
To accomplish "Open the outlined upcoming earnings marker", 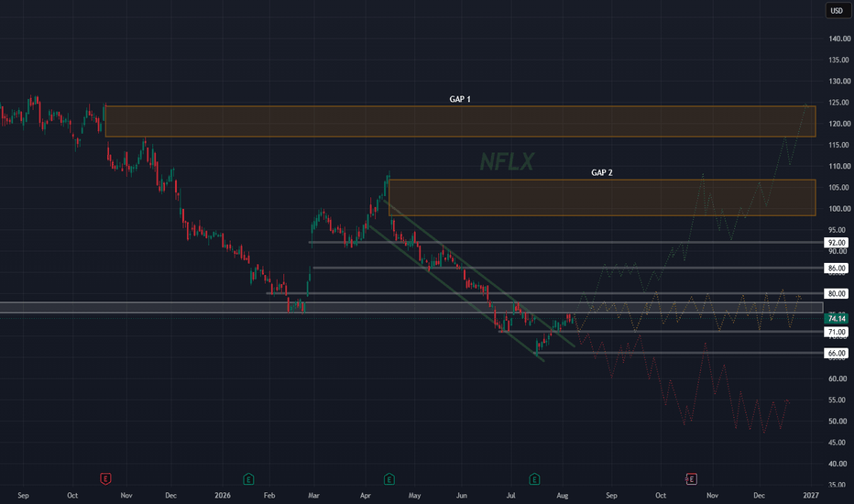I will coord(691,479).
